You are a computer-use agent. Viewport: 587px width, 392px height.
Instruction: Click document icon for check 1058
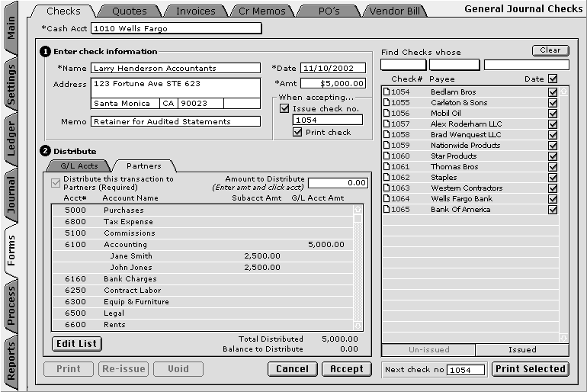click(387, 134)
